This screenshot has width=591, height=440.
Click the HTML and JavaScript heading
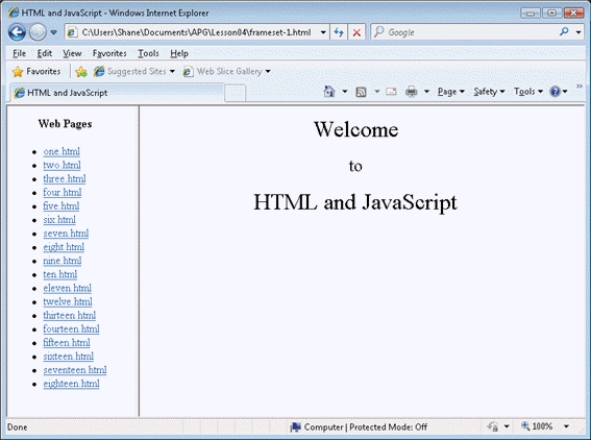[355, 202]
